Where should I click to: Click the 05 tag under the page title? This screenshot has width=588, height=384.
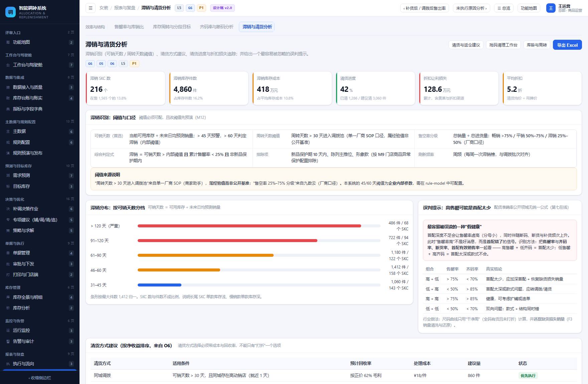101,63
